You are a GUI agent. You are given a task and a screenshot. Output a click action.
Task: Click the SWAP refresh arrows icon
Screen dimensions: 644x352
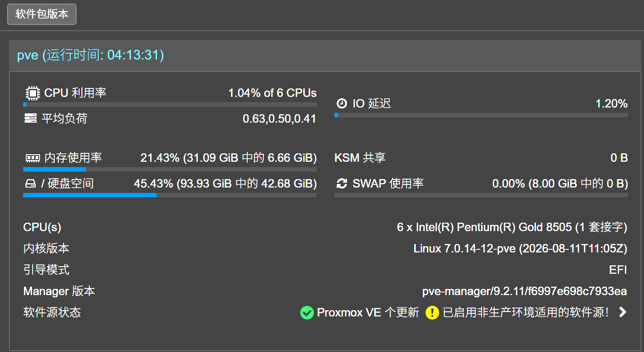pos(342,184)
